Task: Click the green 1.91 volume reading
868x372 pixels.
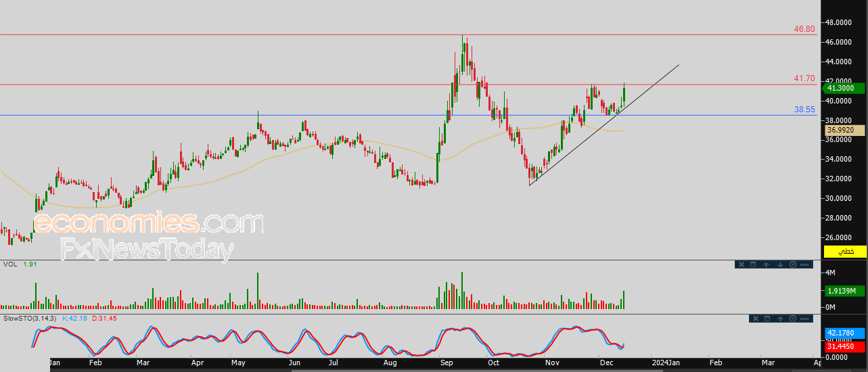Action: [x=30, y=264]
